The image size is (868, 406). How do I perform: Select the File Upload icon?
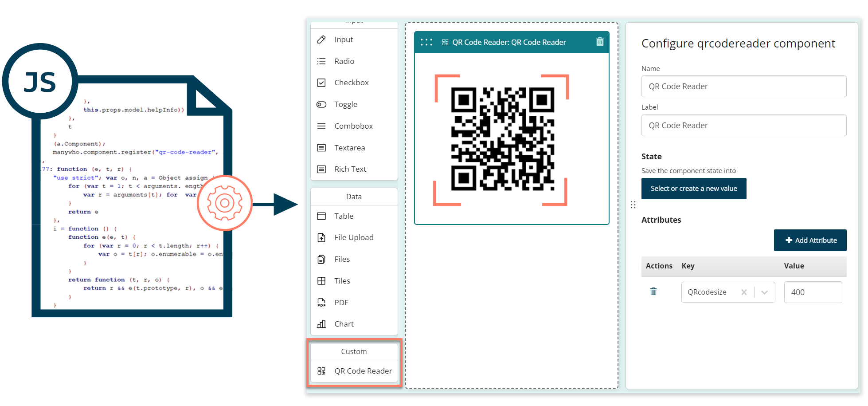pyautogui.click(x=321, y=237)
